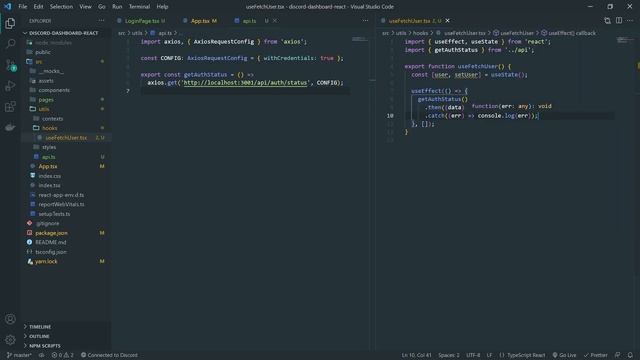Expand the contexts folder
This screenshot has height=360, width=640.
52,119
